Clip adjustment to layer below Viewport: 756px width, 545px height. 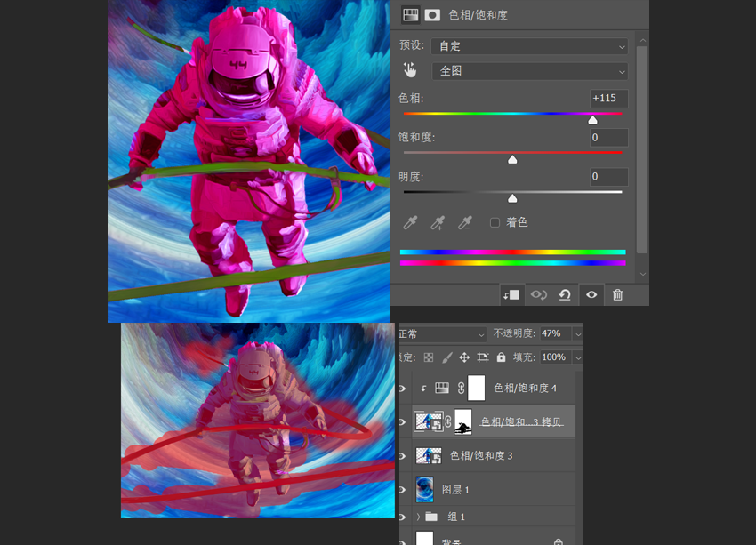tap(511, 294)
